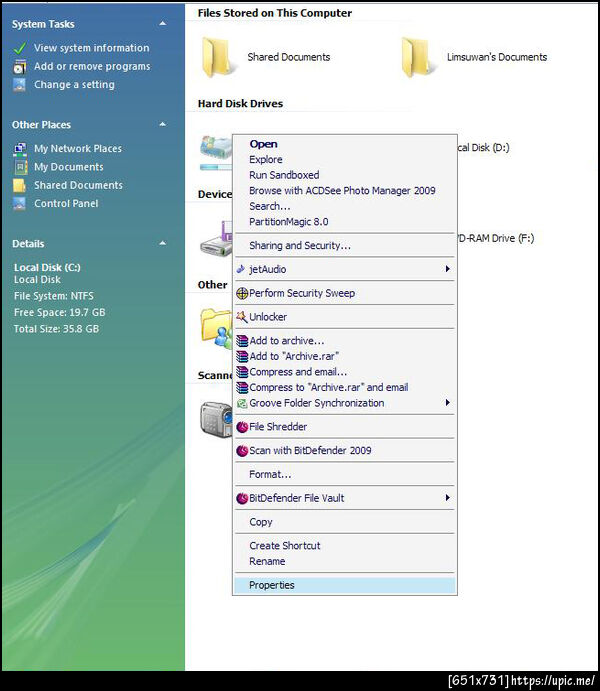
Task: Collapse the Details panel
Action: (163, 243)
